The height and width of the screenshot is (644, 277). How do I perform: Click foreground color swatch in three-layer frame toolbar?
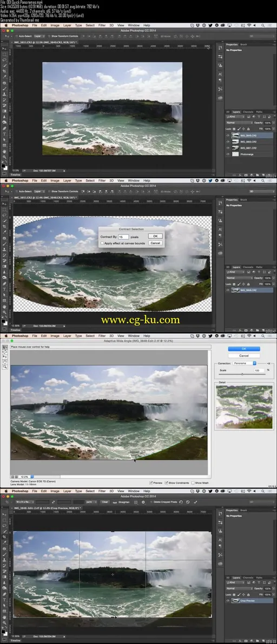pyautogui.click(x=4, y=165)
